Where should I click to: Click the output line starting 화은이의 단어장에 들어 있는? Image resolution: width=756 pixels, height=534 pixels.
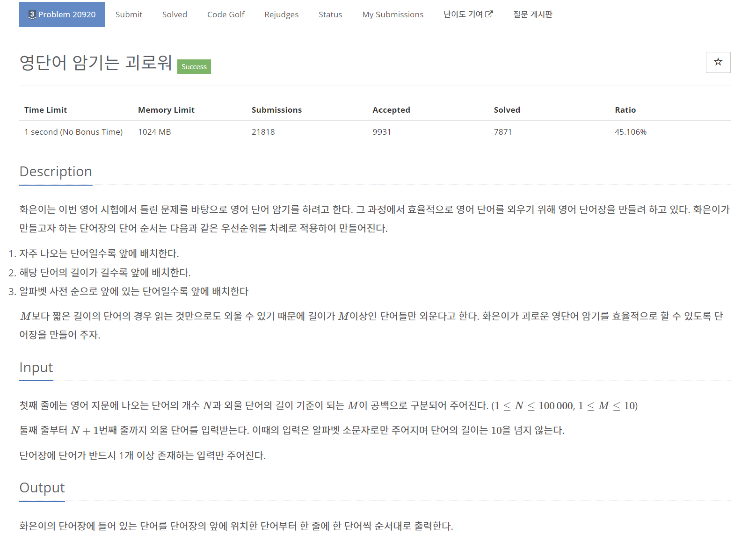pyautogui.click(x=236, y=526)
